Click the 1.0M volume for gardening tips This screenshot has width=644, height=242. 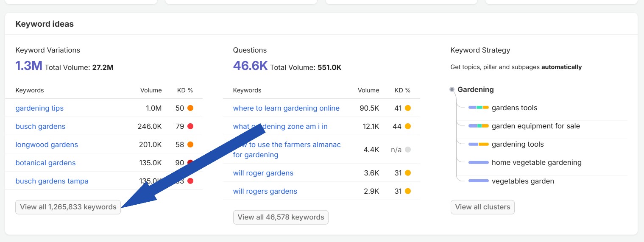point(154,108)
